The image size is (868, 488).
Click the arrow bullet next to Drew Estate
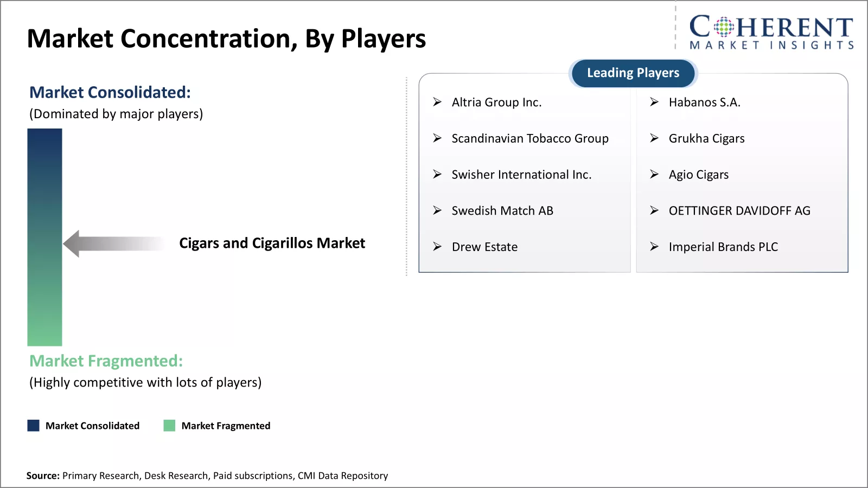tap(437, 247)
